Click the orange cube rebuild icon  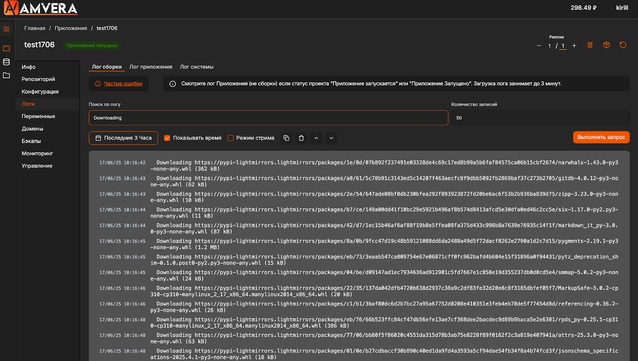click(x=606, y=45)
